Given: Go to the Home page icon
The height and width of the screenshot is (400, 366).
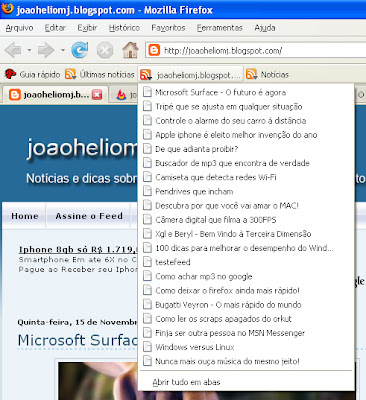Looking at the screenshot, I should click(x=130, y=50).
